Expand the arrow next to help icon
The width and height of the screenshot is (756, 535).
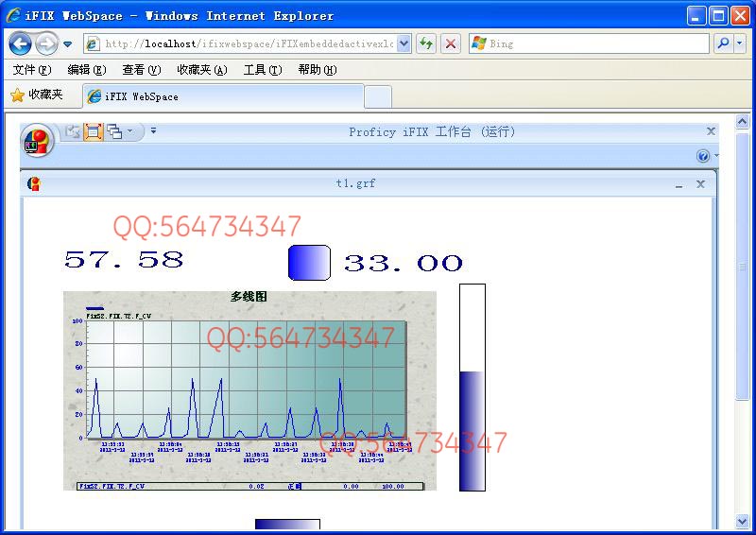tap(716, 155)
